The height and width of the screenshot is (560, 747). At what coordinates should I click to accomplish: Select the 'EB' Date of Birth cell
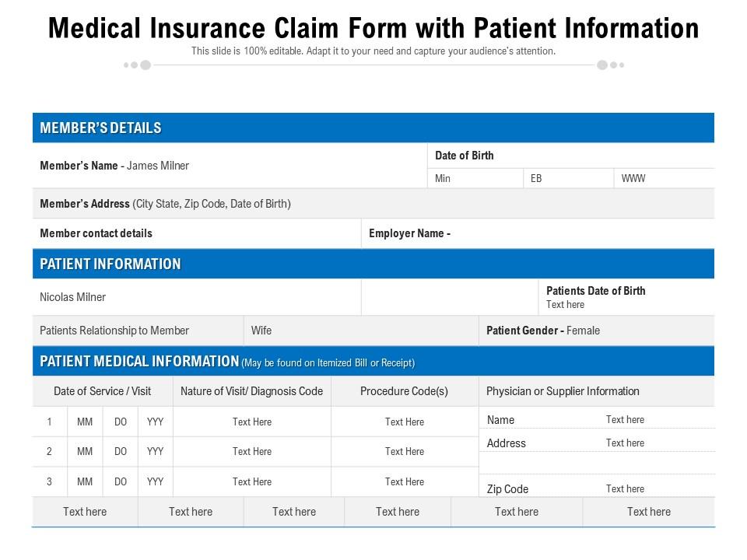pyautogui.click(x=536, y=179)
